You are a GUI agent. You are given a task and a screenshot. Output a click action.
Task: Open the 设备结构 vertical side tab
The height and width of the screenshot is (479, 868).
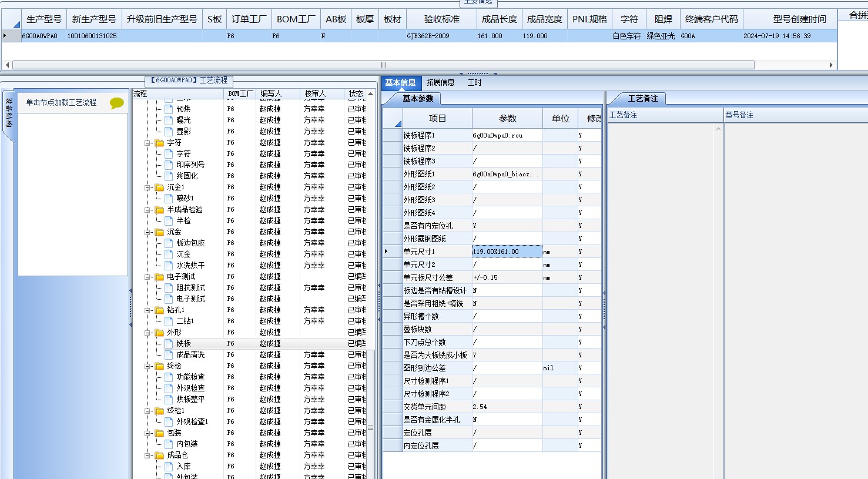pyautogui.click(x=9, y=113)
